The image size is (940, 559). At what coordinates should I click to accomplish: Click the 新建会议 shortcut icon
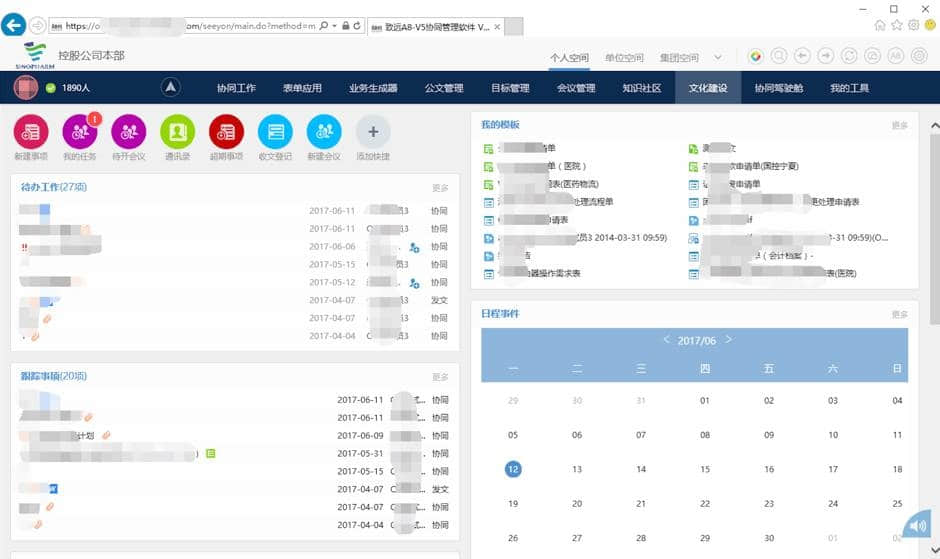[x=324, y=132]
